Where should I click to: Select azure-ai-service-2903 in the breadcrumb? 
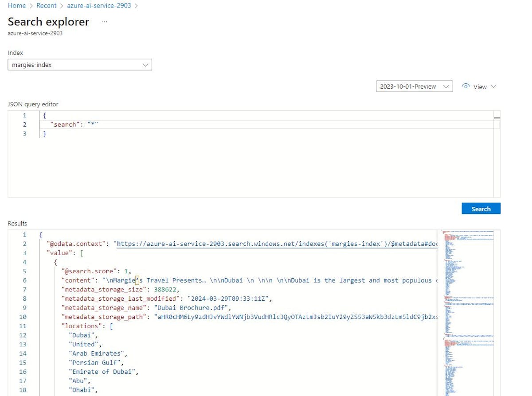pyautogui.click(x=98, y=6)
